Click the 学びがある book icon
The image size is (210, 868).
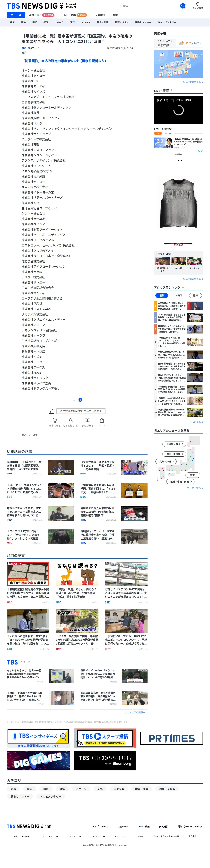[87, 420]
